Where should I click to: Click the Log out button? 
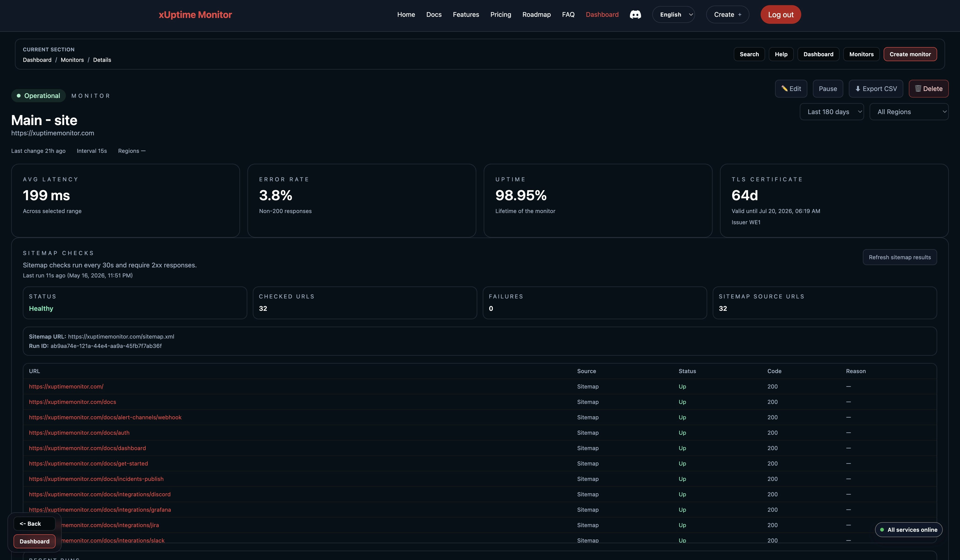point(780,14)
